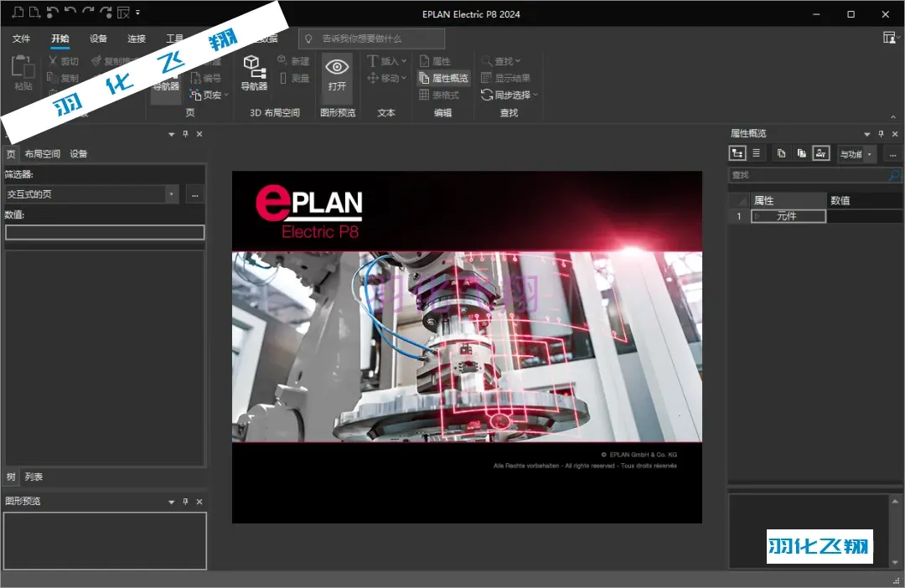
Task: Expand the 元件 property row
Action: coord(758,216)
